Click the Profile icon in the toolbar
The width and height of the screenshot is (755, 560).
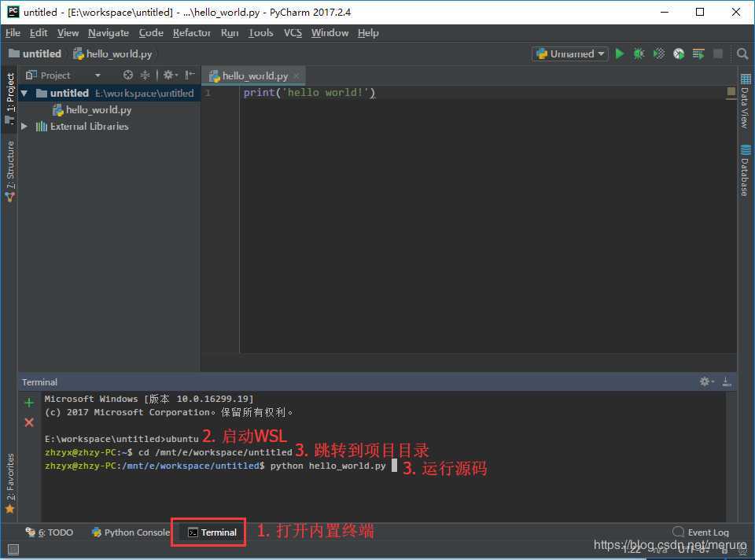tap(678, 53)
